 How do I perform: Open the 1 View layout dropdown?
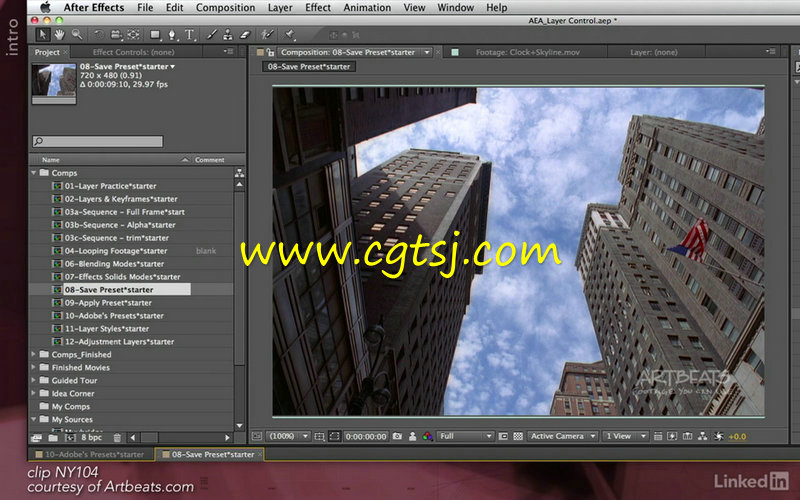(625, 436)
